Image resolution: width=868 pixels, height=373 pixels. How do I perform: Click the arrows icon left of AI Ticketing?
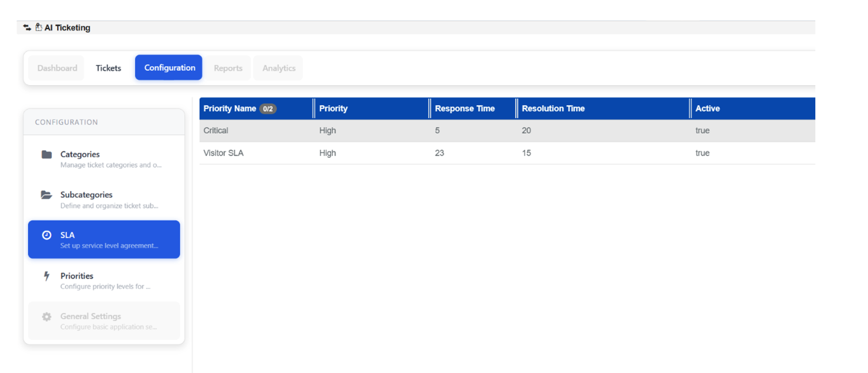(x=27, y=28)
